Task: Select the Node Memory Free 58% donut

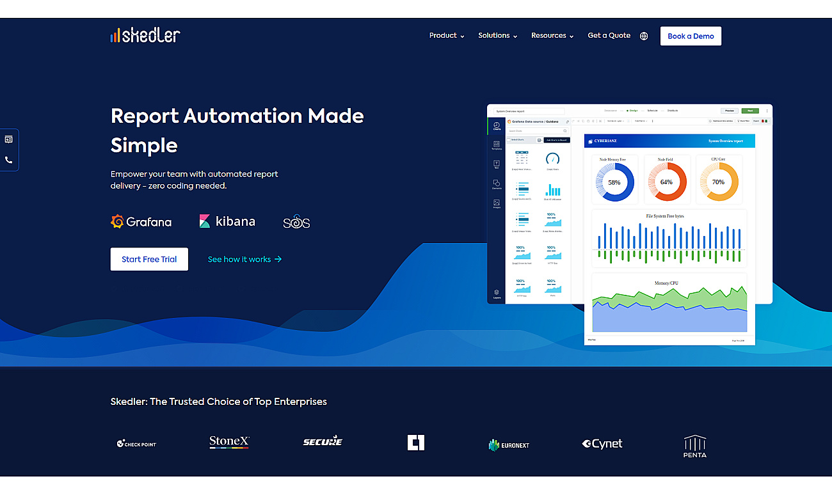Action: pyautogui.click(x=614, y=182)
